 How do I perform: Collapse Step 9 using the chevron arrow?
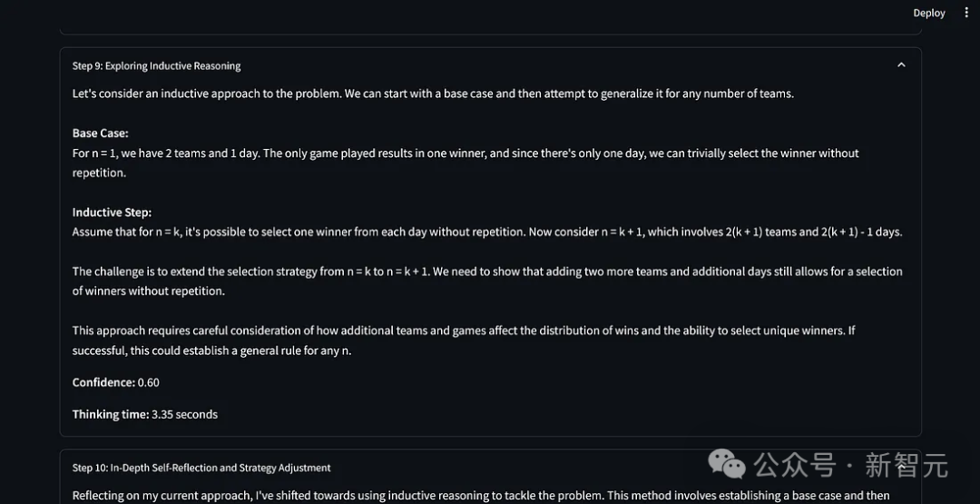901,65
